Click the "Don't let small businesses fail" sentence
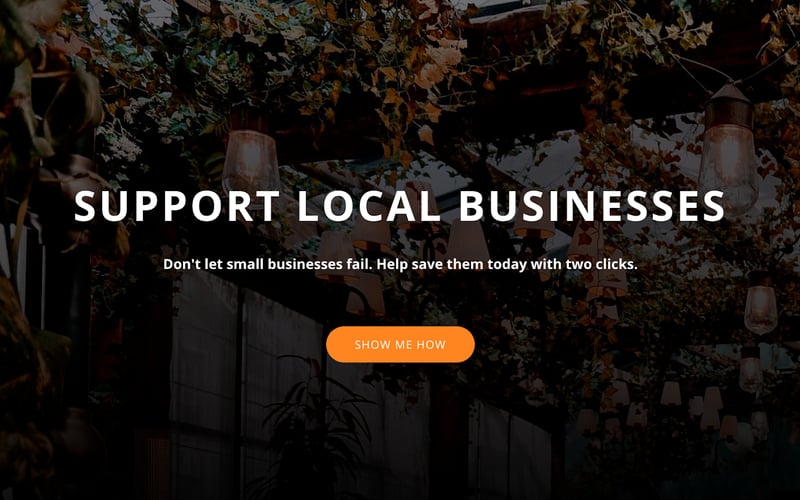The image size is (800, 500). (x=268, y=264)
